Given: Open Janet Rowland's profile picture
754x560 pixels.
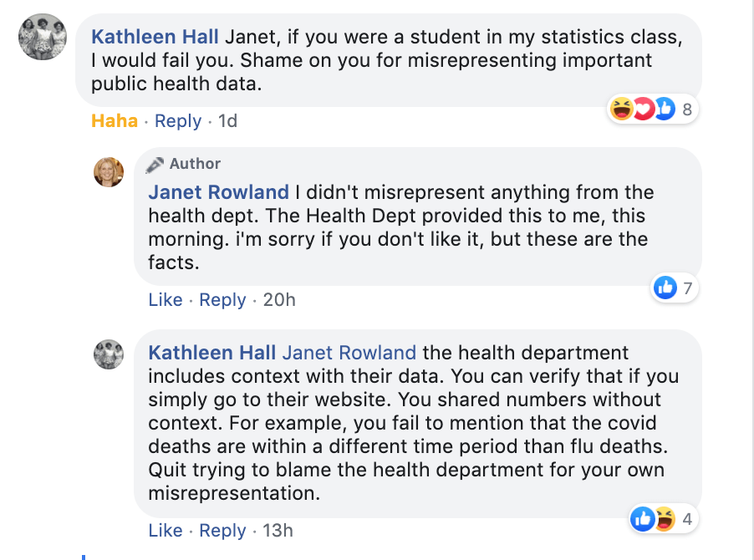Looking at the screenshot, I should coord(109,172).
